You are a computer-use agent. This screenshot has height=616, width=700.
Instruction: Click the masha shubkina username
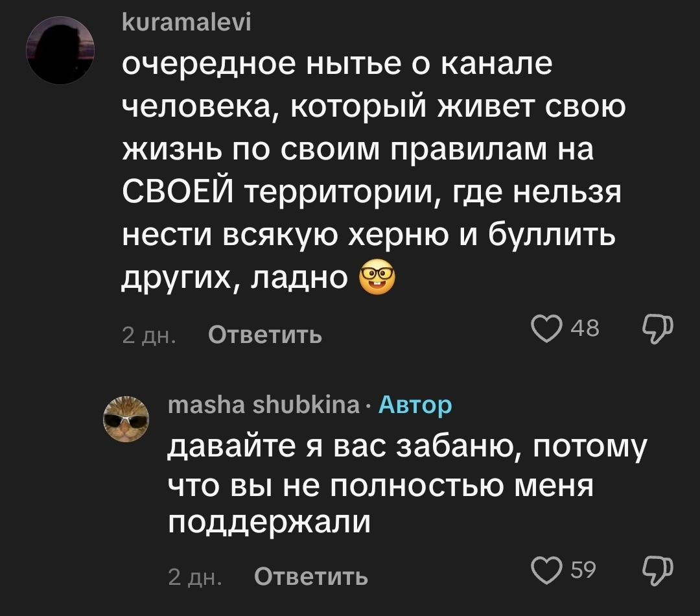pos(263,405)
